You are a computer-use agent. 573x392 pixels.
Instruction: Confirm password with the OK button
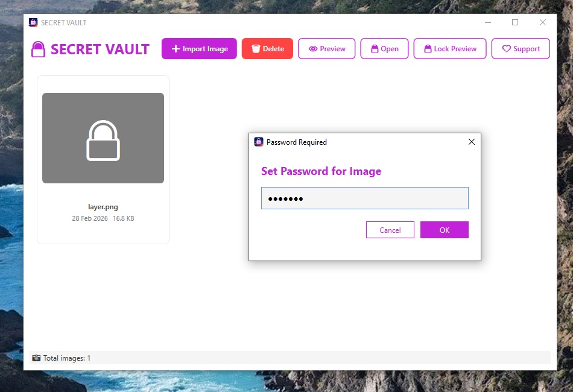pyautogui.click(x=445, y=230)
